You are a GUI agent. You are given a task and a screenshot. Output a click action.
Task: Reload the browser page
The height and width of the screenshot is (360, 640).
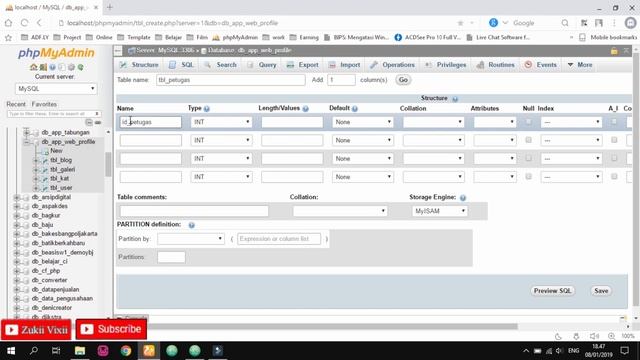(x=24, y=23)
